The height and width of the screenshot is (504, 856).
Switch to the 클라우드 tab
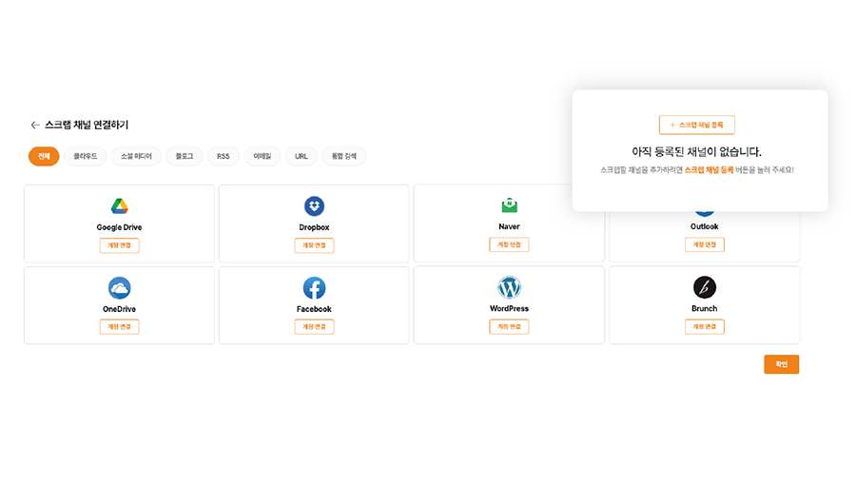[x=86, y=156]
